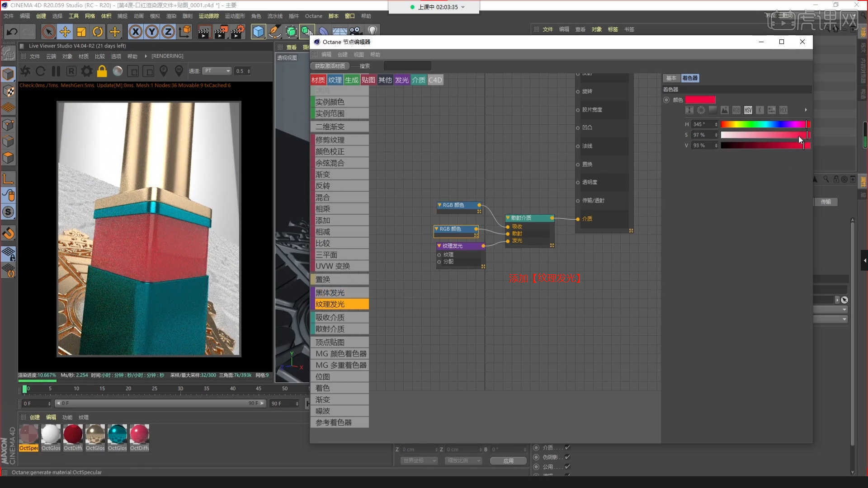Toggle the 材质 node filter tab
868x488 pixels.
click(x=318, y=80)
